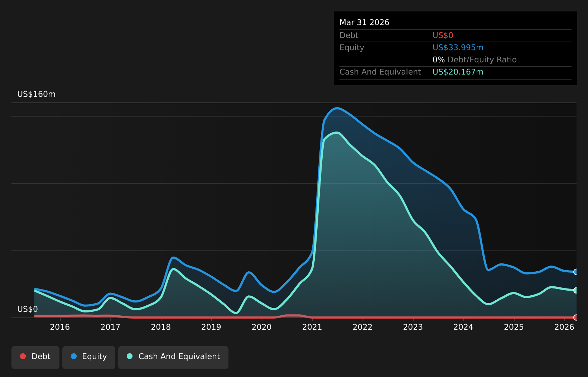Click the Cash And Equivalent tooltip row label
The width and height of the screenshot is (588, 377).
click(x=380, y=72)
